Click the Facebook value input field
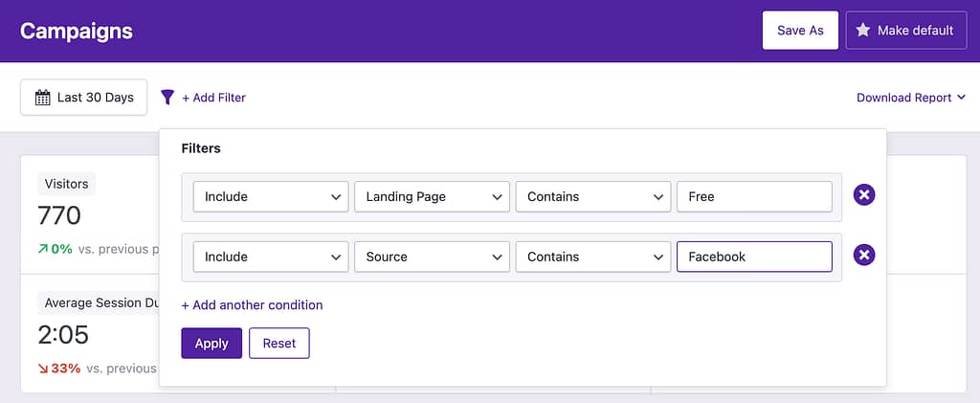 (x=754, y=257)
